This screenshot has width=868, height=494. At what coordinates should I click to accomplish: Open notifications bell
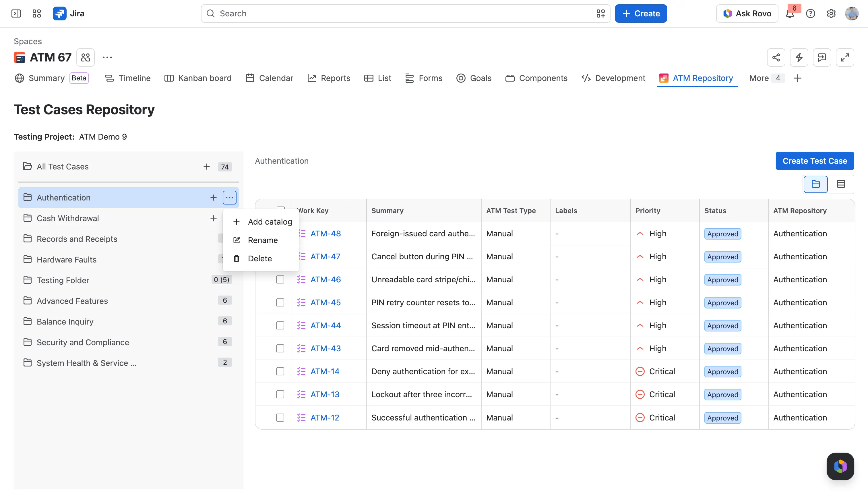(790, 13)
